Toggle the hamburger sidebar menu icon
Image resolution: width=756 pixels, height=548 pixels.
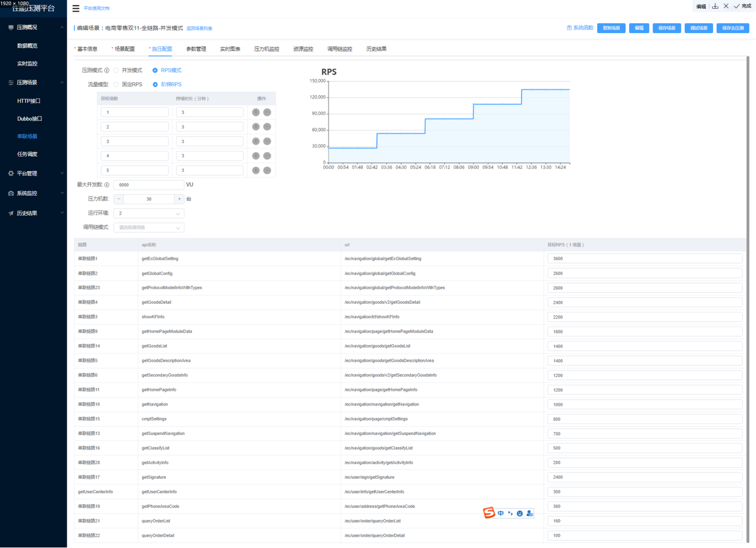tap(76, 8)
